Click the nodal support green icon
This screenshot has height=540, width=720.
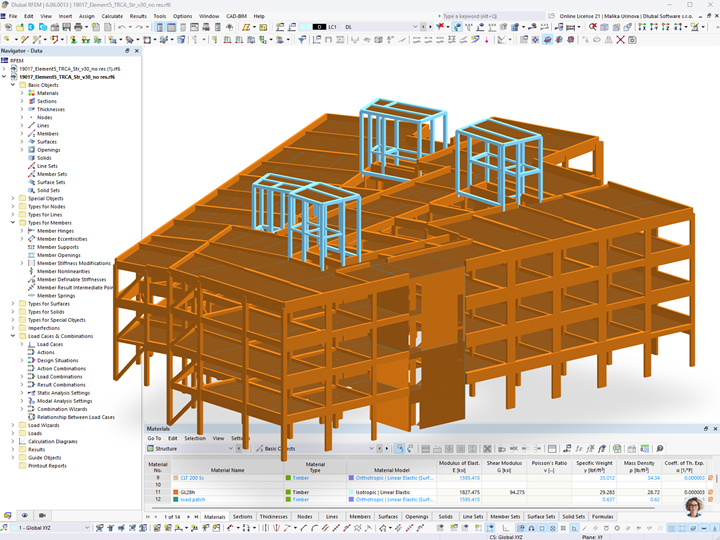coord(73,40)
